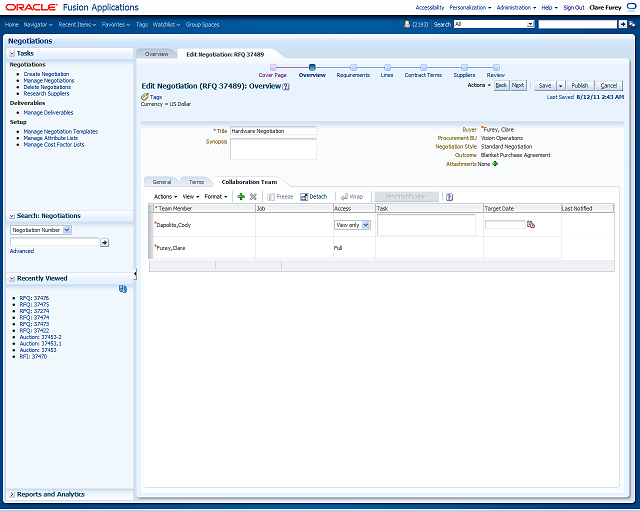Image resolution: width=640 pixels, height=512 pixels.
Task: Open View only access dropdown
Action: pyautogui.click(x=352, y=225)
